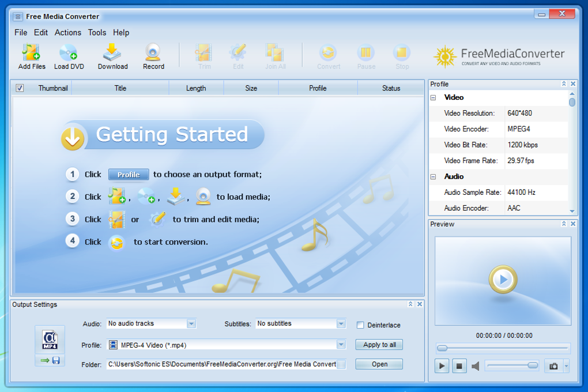
Task: Click the Load DVD toolbar icon
Action: [69, 52]
